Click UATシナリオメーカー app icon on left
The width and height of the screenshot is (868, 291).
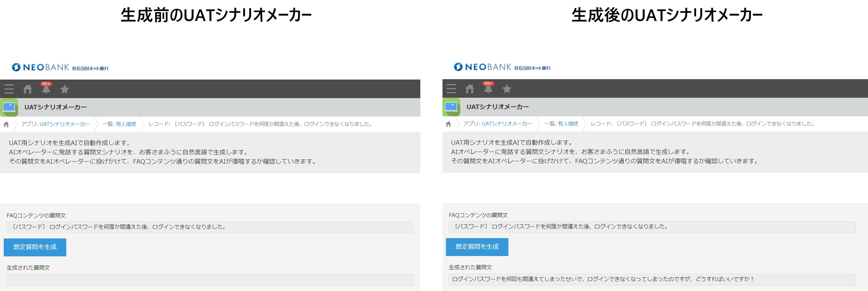tap(9, 107)
